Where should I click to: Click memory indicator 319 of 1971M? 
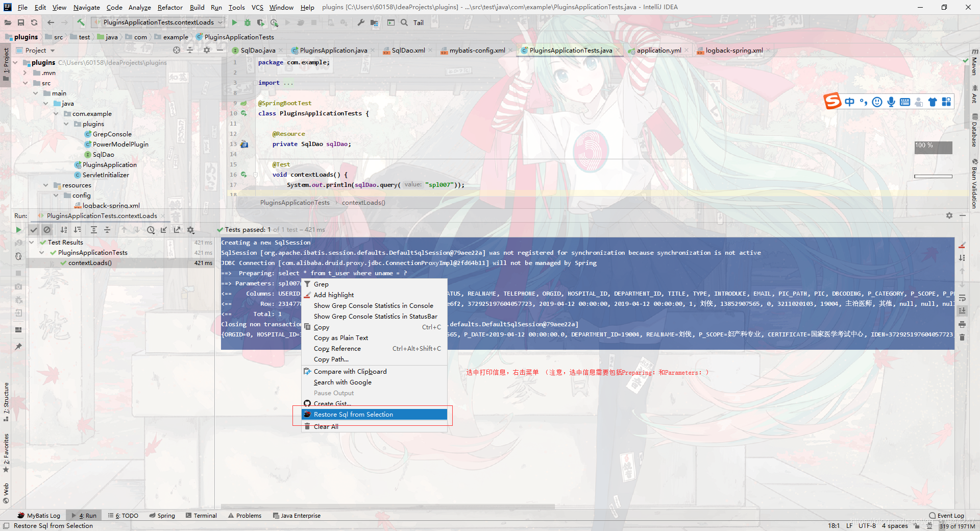(x=957, y=526)
